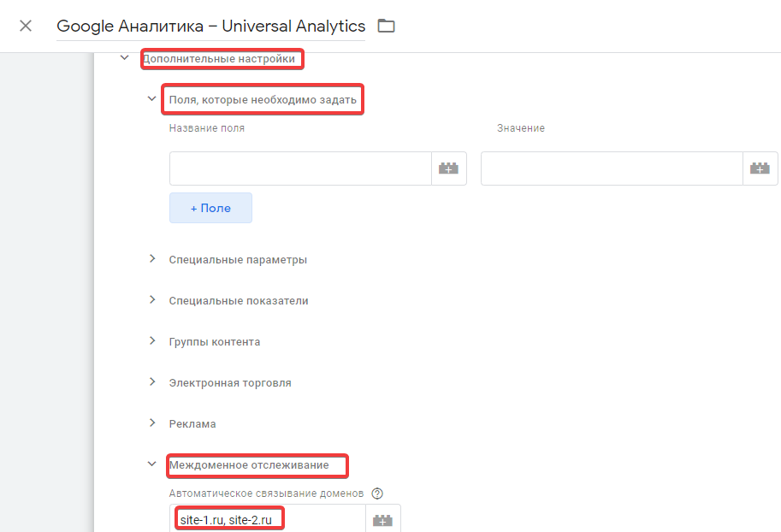Expand the Специальные показатели chevron
This screenshot has height=532, width=781.
pos(152,299)
